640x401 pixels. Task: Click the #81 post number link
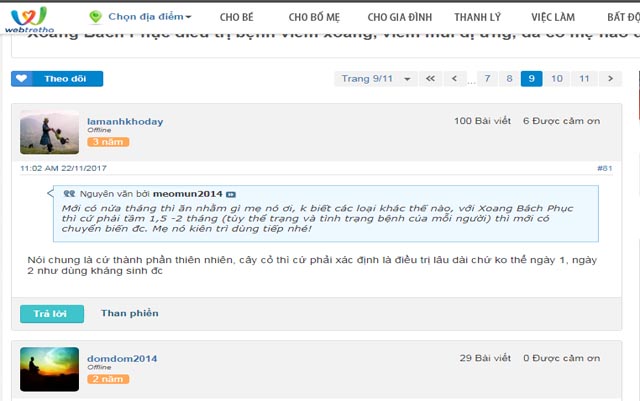(604, 168)
